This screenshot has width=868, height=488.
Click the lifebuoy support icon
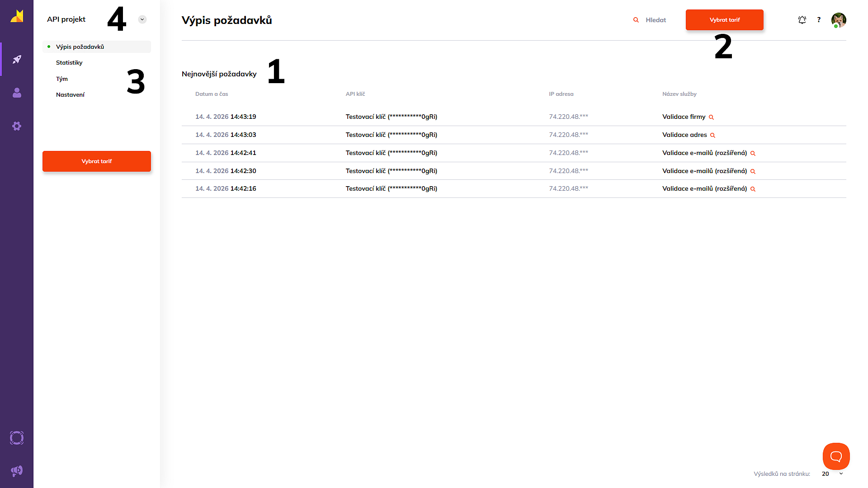pos(17,438)
